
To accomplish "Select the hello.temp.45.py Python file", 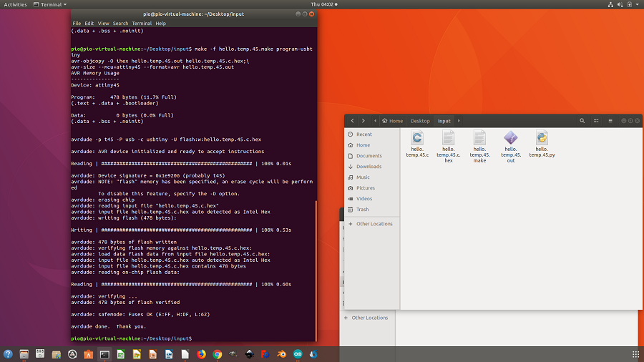I will (542, 144).
